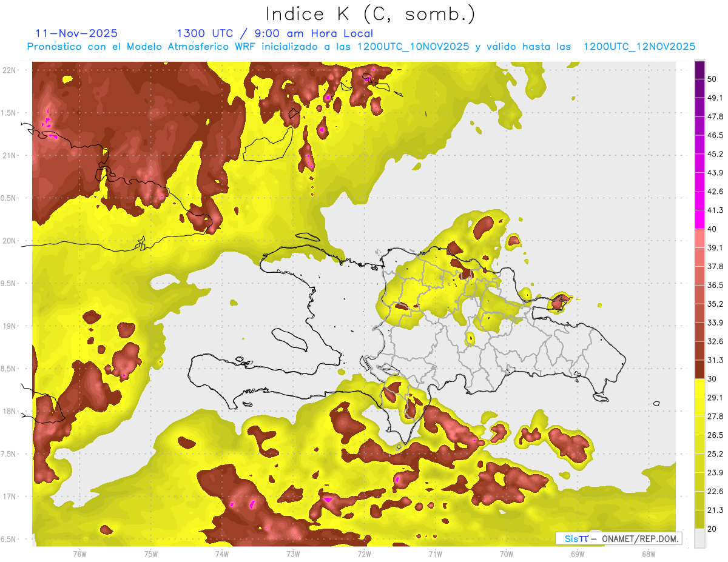Click the '20N' latitude axis label
The height and width of the screenshot is (562, 728).
coord(10,241)
